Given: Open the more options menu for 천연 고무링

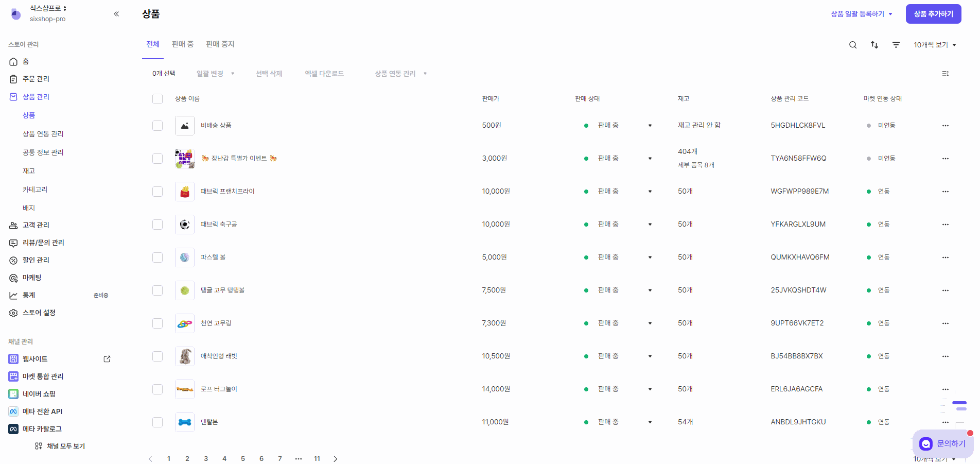Looking at the screenshot, I should 946,323.
